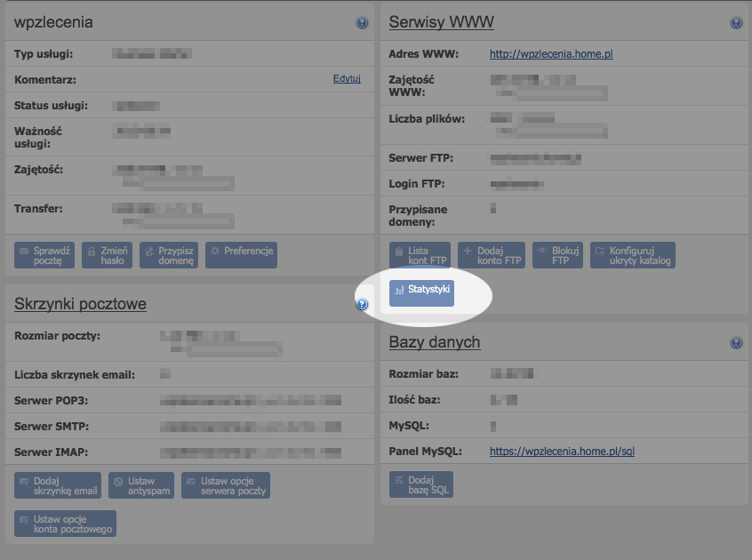Click Przypisz domenę button
The image size is (752, 560).
click(x=168, y=256)
